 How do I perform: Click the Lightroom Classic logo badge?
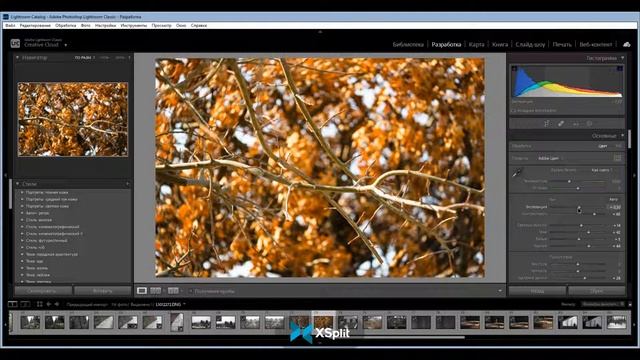(x=15, y=43)
